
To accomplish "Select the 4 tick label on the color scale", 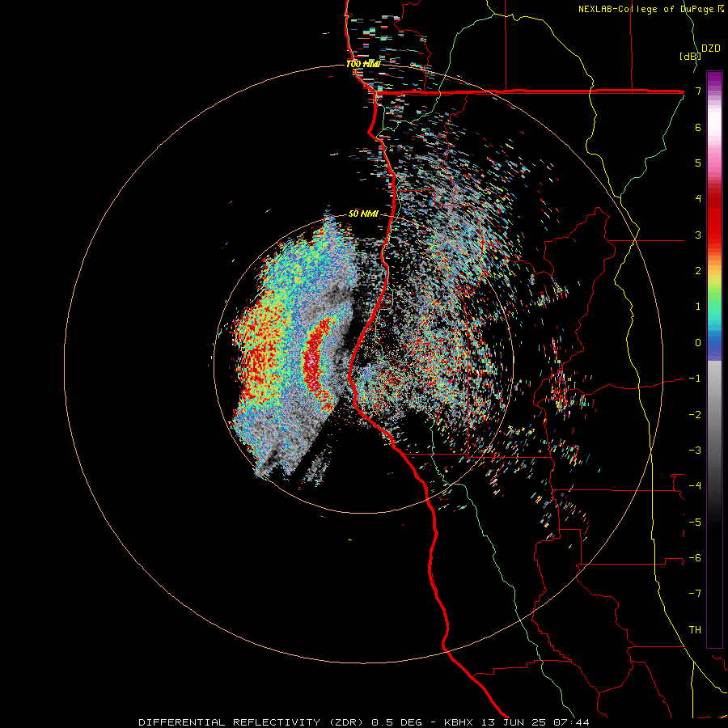I will [x=698, y=199].
